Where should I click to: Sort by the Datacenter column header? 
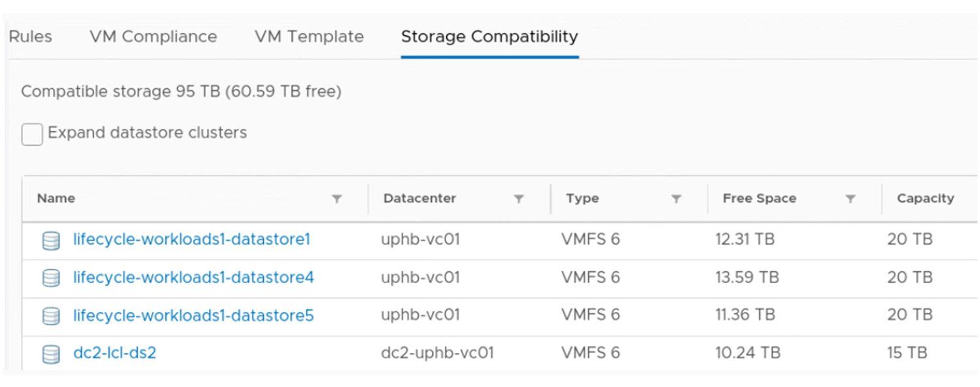tap(419, 198)
